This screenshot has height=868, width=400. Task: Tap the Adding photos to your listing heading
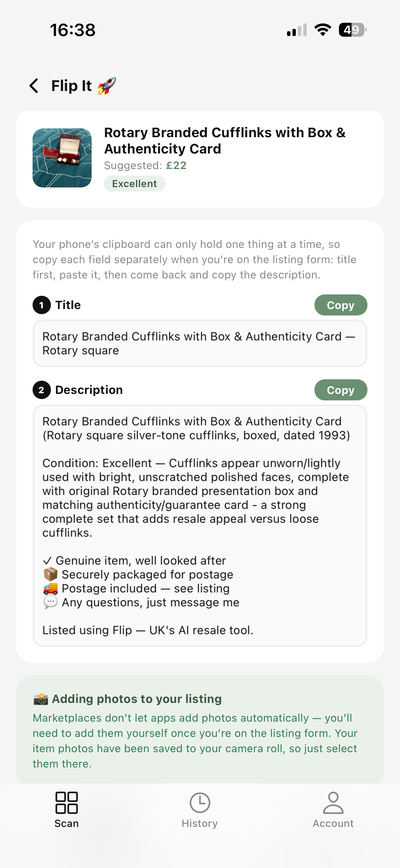137,699
